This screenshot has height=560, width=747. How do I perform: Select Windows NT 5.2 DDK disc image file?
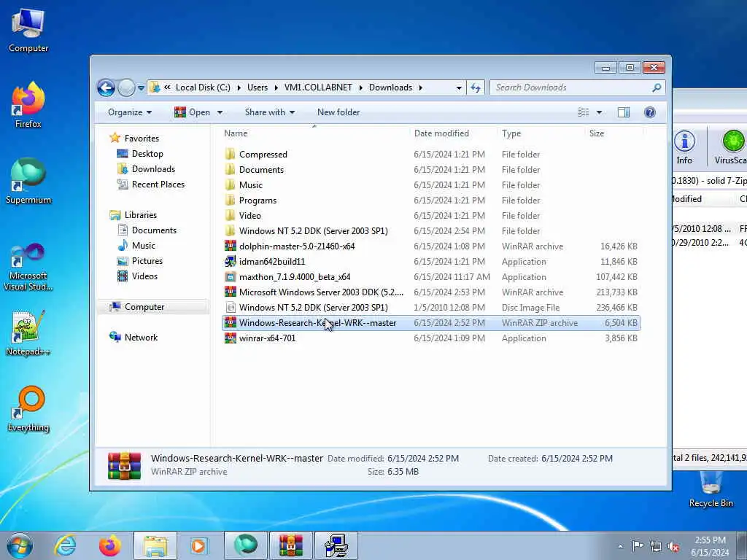tap(430, 308)
